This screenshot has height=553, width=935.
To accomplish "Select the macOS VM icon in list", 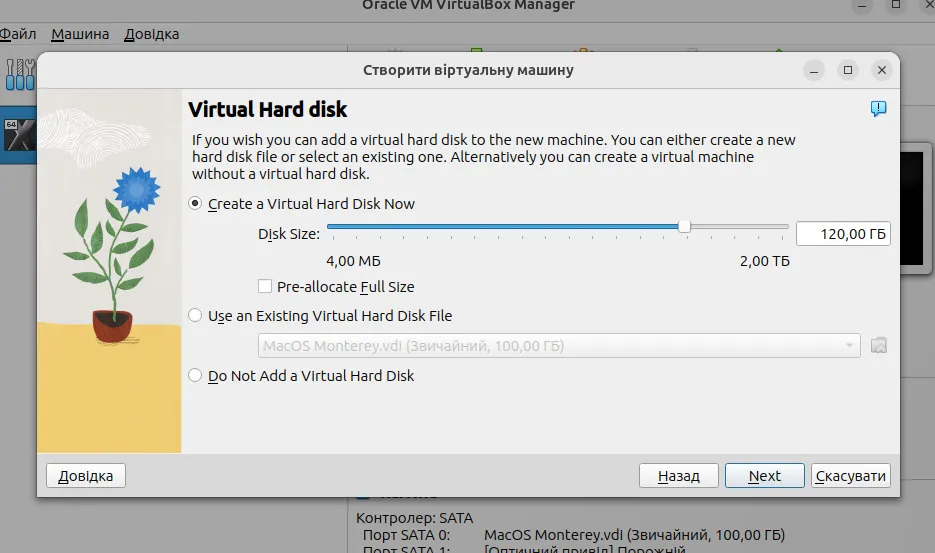I will pos(19,134).
